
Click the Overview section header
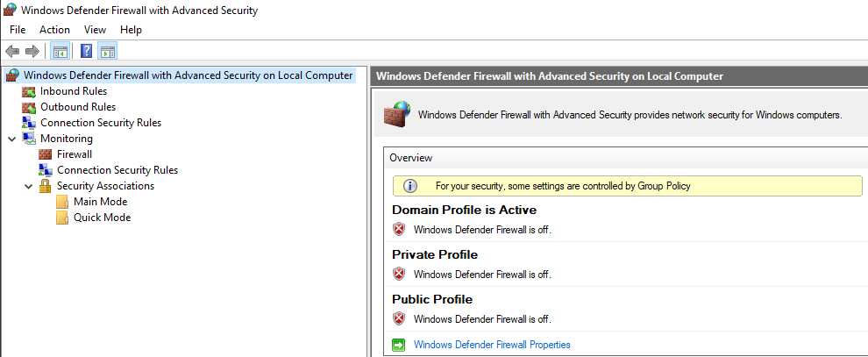410,158
